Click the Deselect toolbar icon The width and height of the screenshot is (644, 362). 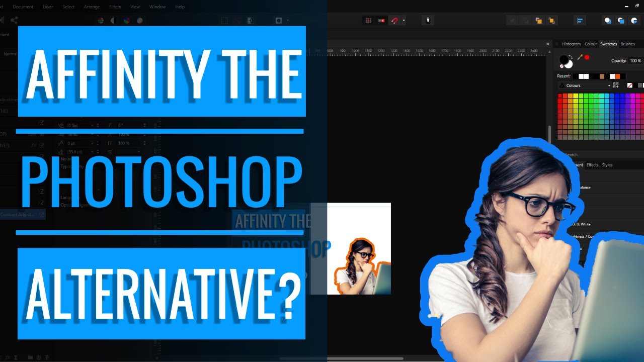click(237, 21)
